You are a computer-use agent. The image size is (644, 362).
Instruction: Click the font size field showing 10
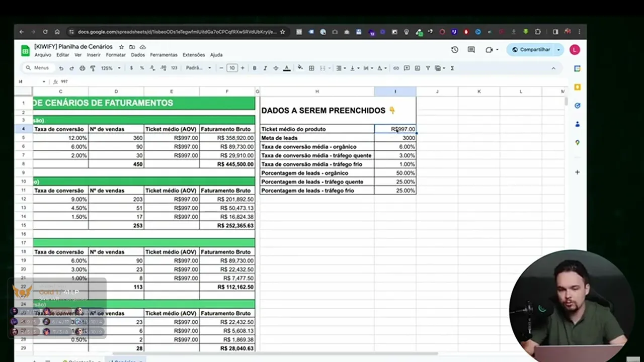(x=232, y=68)
